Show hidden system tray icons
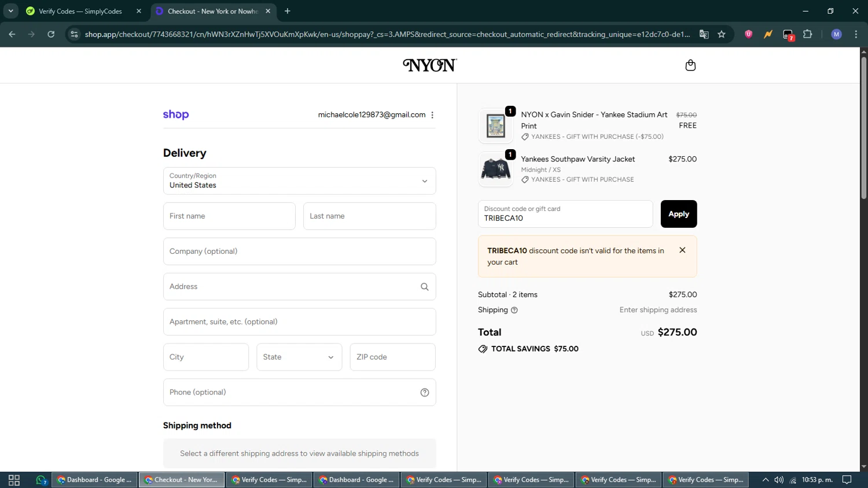Image resolution: width=868 pixels, height=488 pixels. coord(766,480)
